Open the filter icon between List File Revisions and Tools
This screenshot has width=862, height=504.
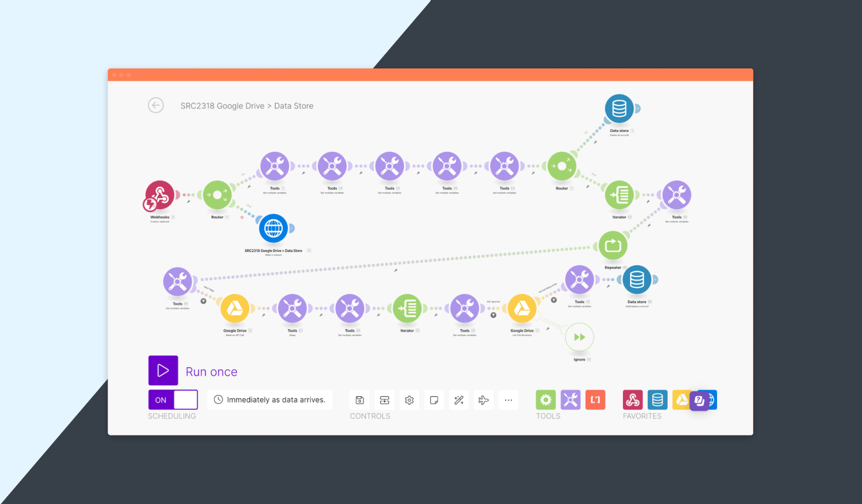[x=554, y=300]
